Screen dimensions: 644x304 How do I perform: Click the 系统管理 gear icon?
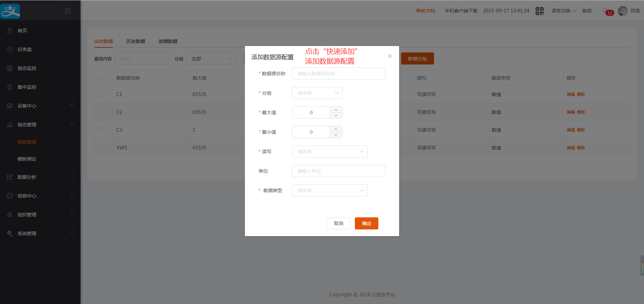click(x=10, y=233)
